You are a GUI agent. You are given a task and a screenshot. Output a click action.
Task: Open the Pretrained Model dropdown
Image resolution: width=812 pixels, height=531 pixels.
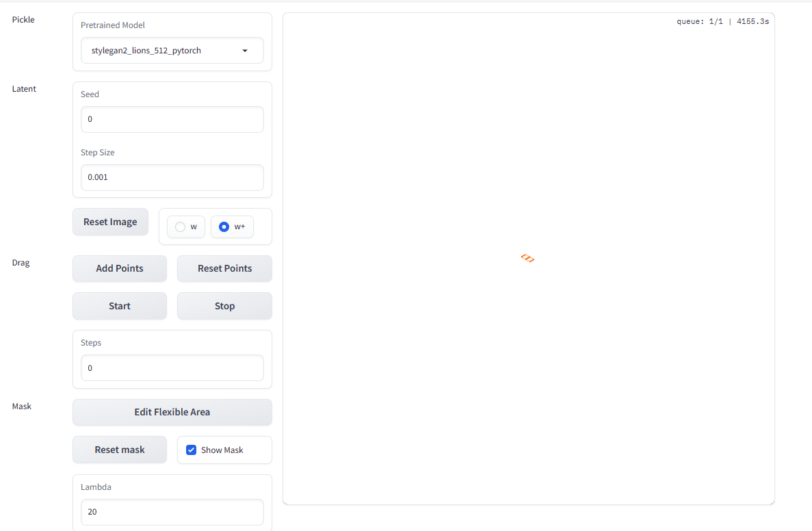(164, 51)
